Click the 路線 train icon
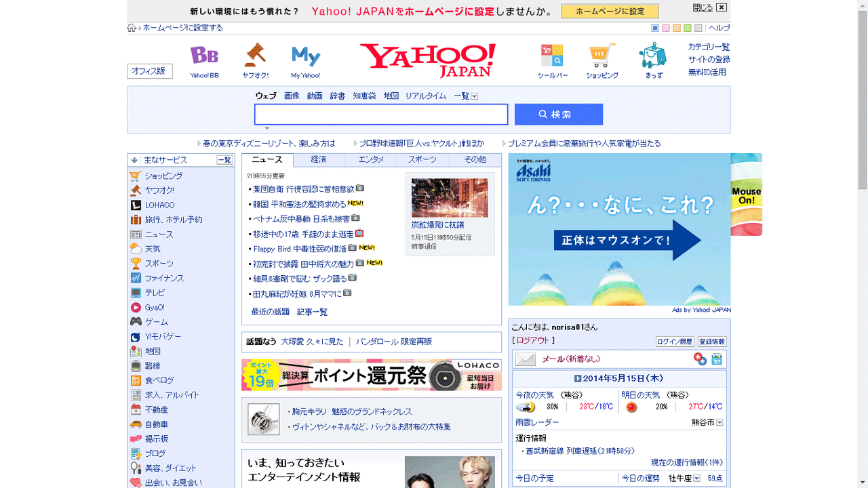The width and height of the screenshot is (868, 488). pos(136,366)
